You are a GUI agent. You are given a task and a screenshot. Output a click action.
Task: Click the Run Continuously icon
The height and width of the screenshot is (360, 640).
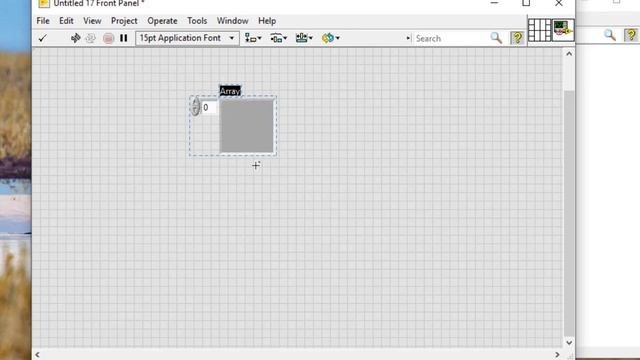coord(76,38)
